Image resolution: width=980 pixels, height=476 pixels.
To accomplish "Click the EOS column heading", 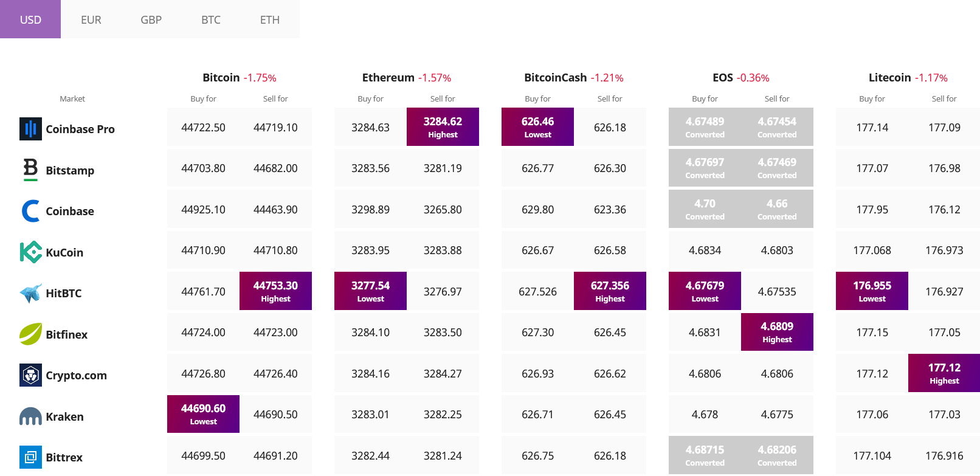I will pyautogui.click(x=723, y=77).
